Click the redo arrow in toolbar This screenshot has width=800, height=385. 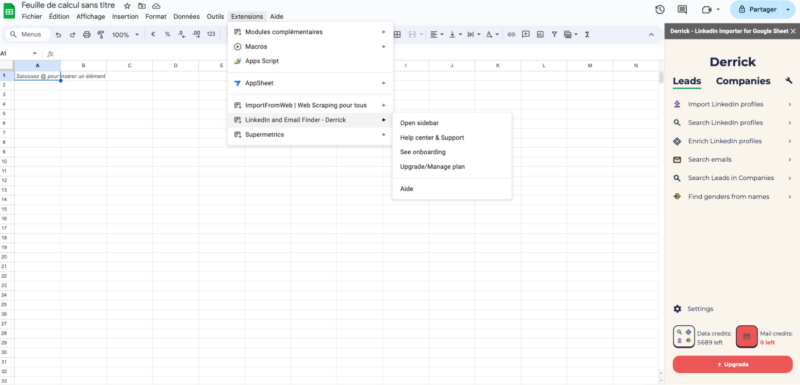(x=72, y=35)
